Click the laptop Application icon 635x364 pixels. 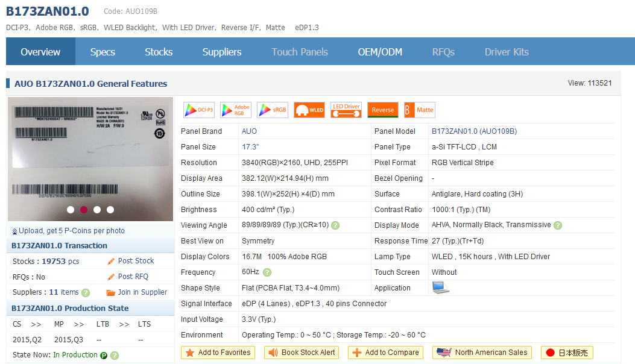click(441, 288)
